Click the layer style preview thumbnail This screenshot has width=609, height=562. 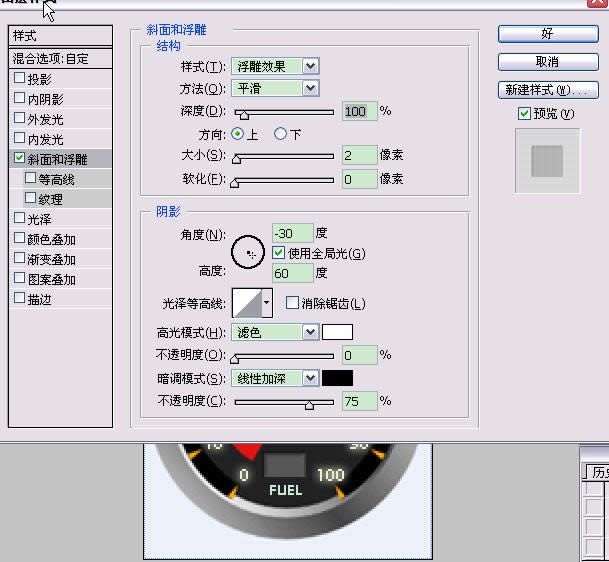tap(547, 159)
